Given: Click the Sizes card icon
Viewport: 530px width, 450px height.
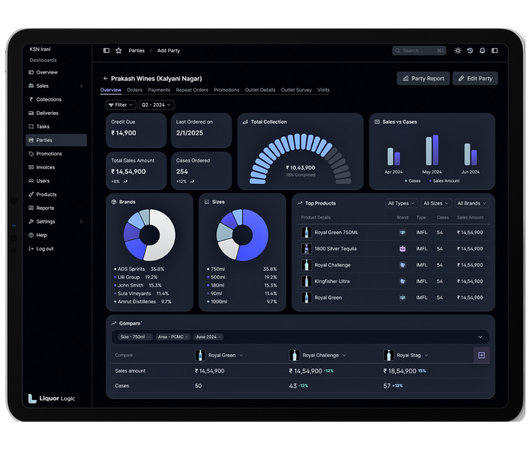Looking at the screenshot, I should (207, 202).
